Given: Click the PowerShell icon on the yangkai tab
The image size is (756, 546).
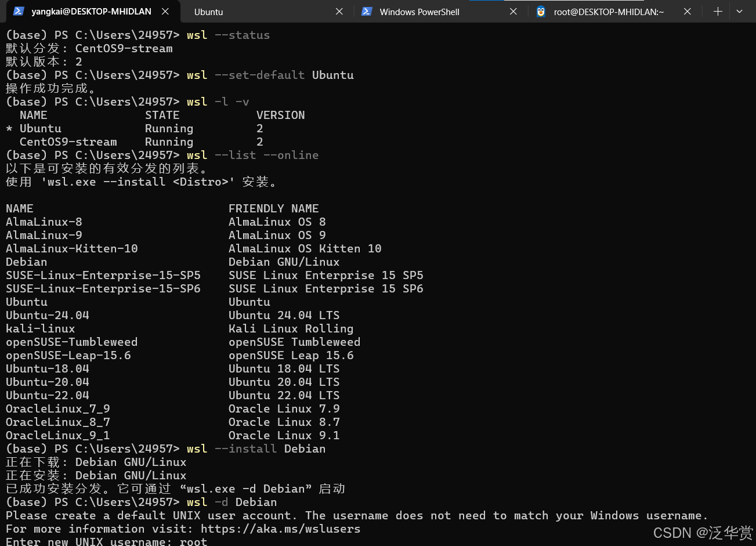Looking at the screenshot, I should coord(19,11).
